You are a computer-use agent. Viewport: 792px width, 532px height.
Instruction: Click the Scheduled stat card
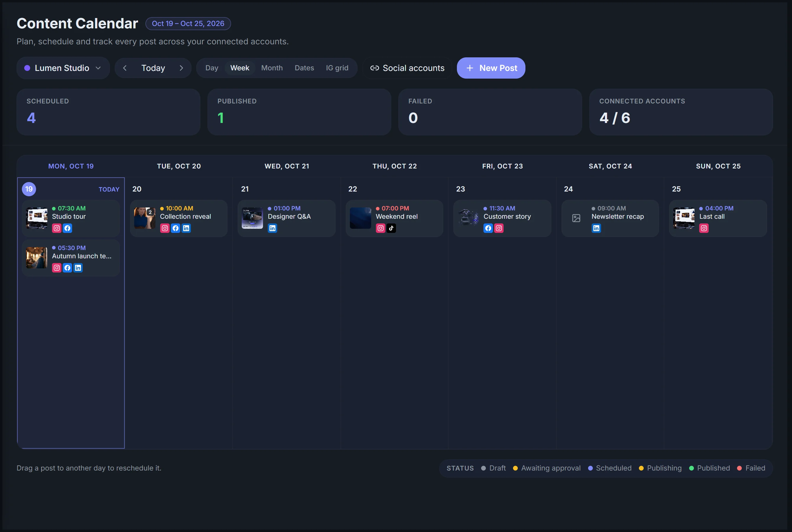108,112
